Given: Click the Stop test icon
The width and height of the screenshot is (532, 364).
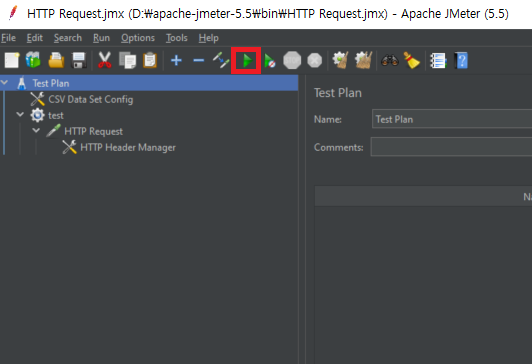Looking at the screenshot, I should [x=292, y=61].
